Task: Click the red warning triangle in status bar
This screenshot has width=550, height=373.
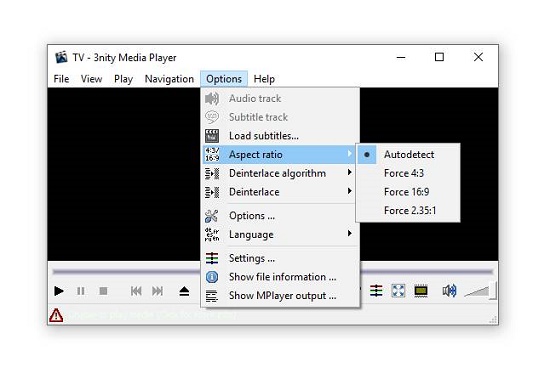Action: (56, 315)
